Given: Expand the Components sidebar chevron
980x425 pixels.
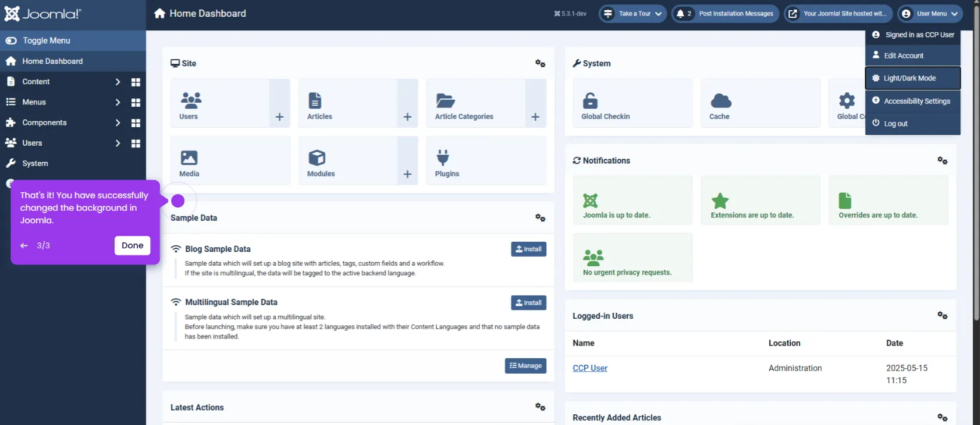Looking at the screenshot, I should click(x=118, y=122).
